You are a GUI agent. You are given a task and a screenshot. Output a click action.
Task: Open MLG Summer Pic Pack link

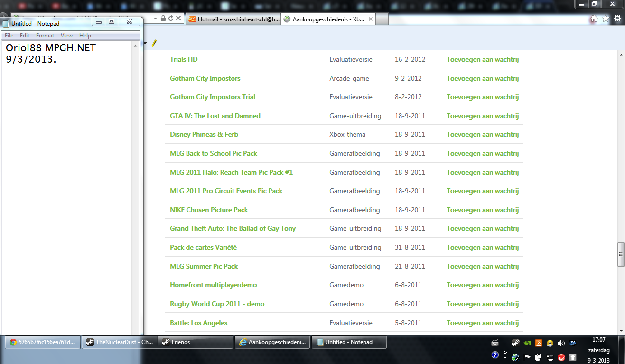204,266
